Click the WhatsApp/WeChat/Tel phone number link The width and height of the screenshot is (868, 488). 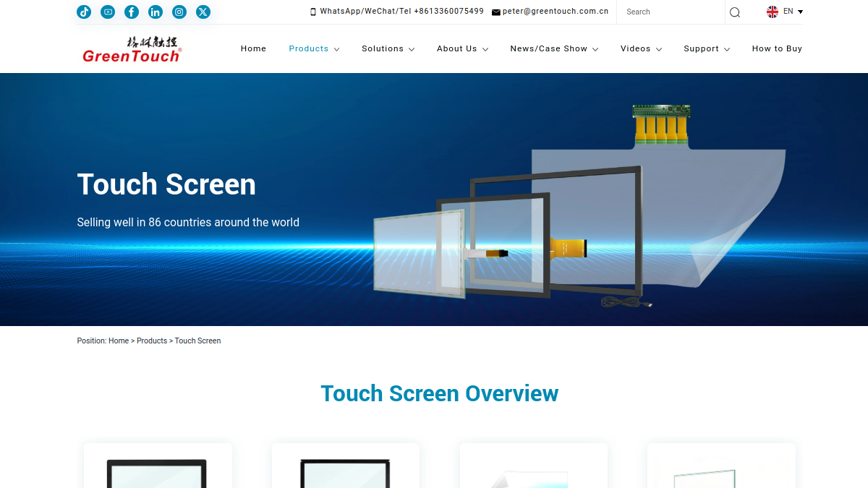point(402,12)
